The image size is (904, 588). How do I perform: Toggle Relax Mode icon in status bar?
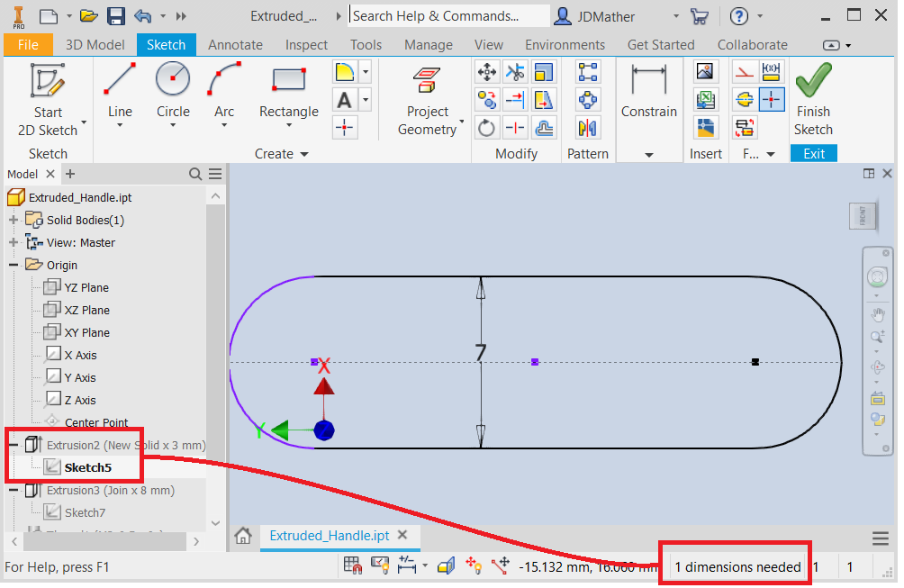[501, 565]
